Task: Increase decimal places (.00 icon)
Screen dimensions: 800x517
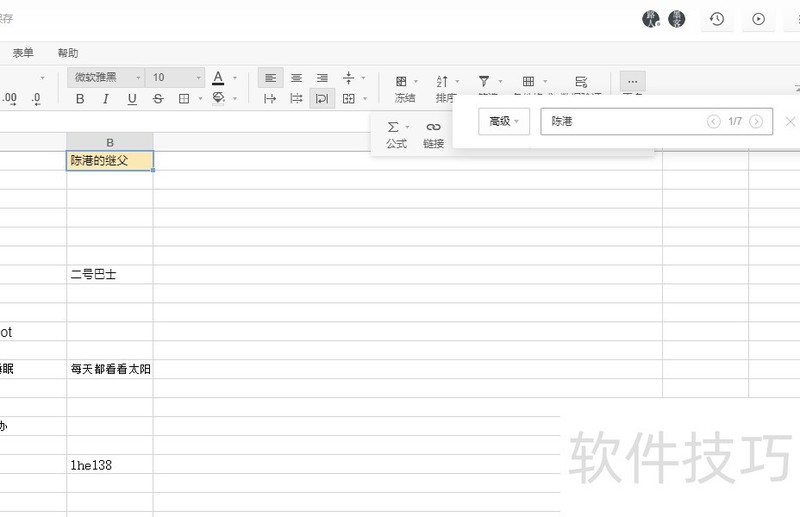Action: (9, 98)
